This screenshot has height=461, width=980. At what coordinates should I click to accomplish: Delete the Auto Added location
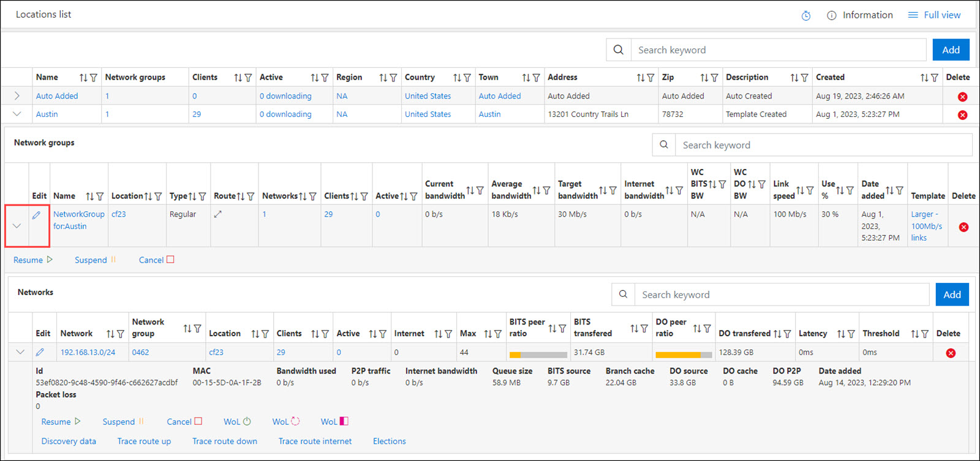point(962,97)
